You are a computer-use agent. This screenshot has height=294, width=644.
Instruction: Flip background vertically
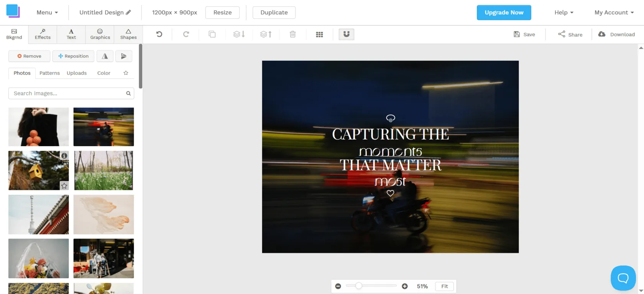pos(124,56)
